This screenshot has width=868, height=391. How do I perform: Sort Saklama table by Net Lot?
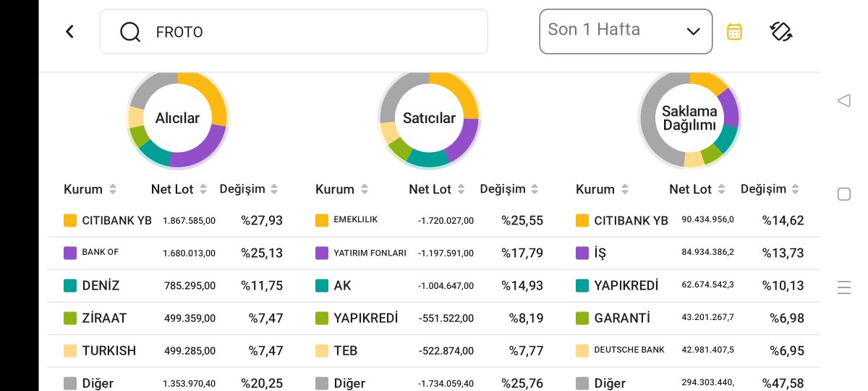point(698,189)
